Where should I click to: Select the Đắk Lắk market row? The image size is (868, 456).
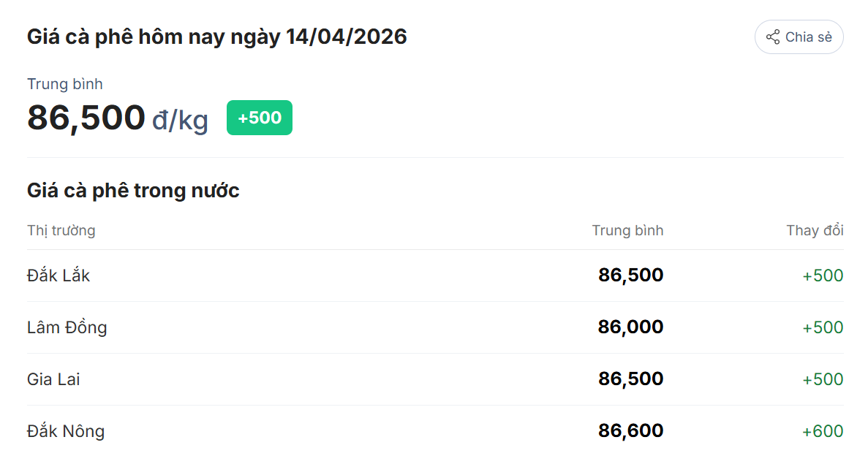point(59,275)
